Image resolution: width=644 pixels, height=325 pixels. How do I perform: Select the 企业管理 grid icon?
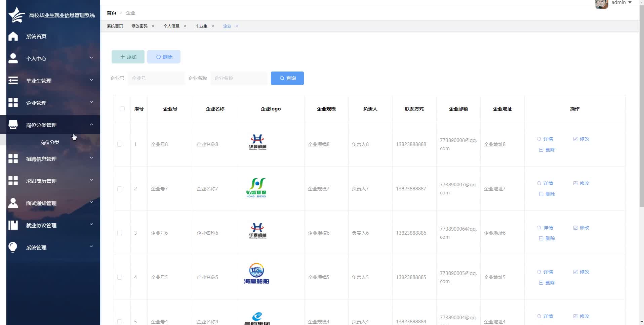click(13, 102)
